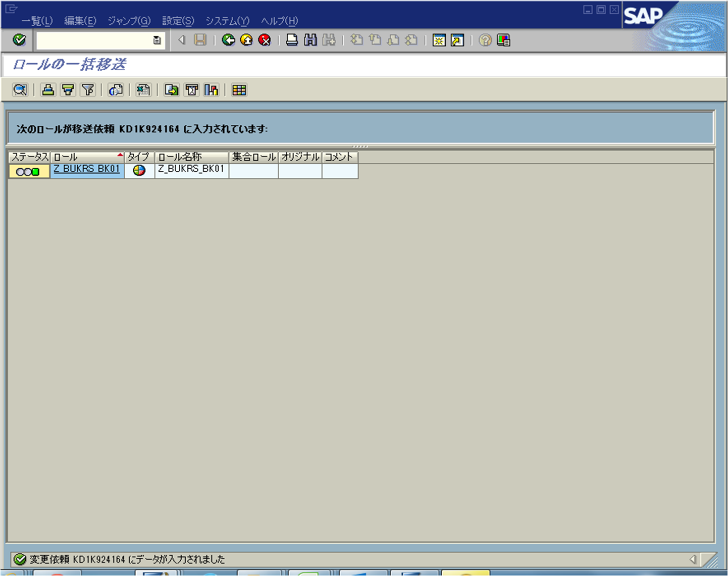Select the sort descending filter icon

click(68, 90)
